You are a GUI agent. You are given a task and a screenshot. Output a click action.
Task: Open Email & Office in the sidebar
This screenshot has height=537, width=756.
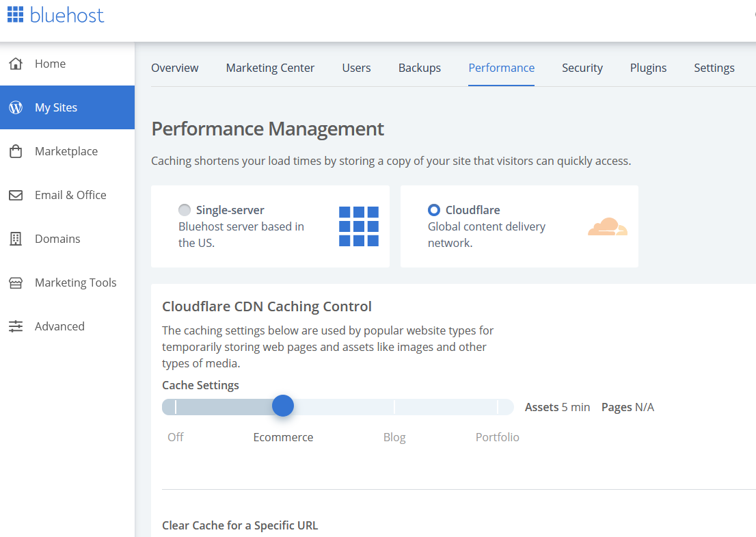[x=67, y=195]
